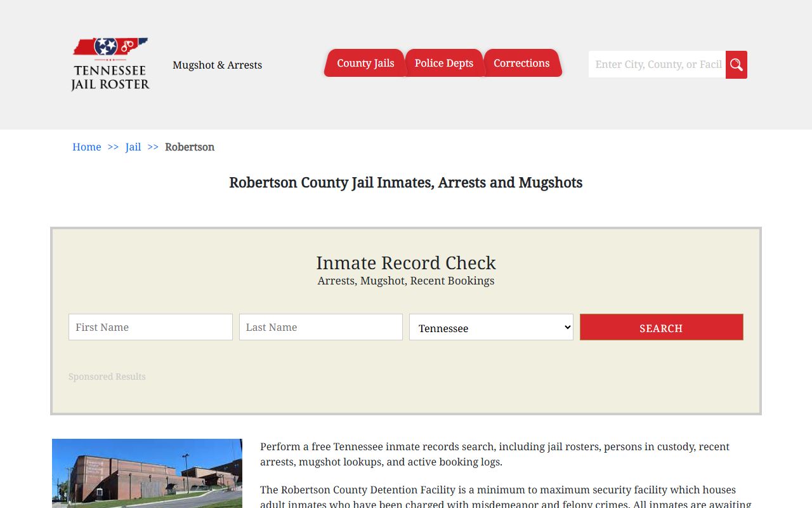Go to Home breadcrumb link
Screen dimensions: 812x508
tap(87, 147)
